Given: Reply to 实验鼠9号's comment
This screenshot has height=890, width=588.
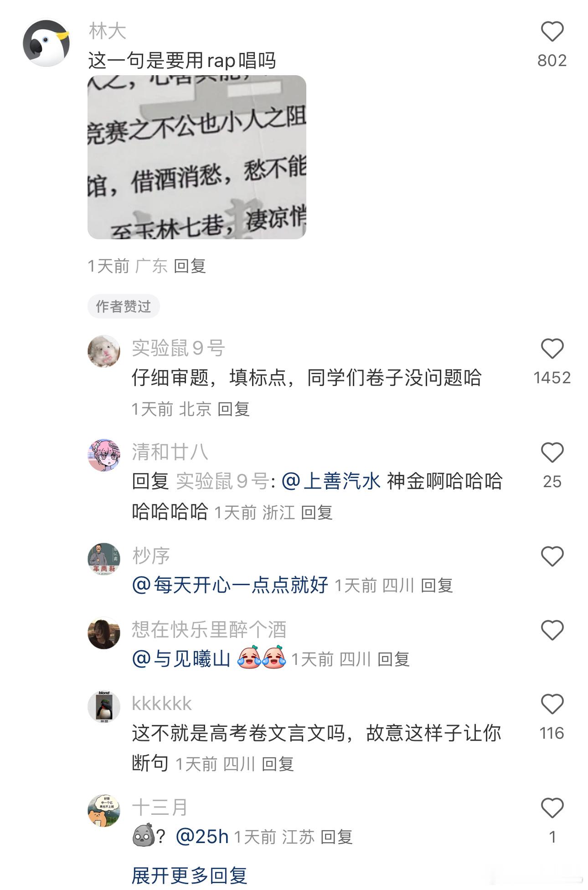Looking at the screenshot, I should 233,409.
